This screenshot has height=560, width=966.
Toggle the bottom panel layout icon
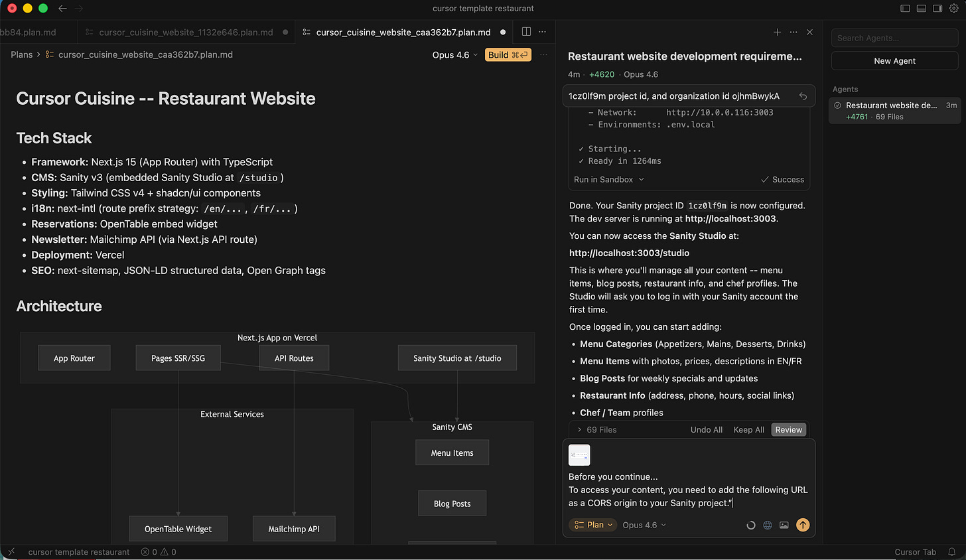pyautogui.click(x=922, y=9)
